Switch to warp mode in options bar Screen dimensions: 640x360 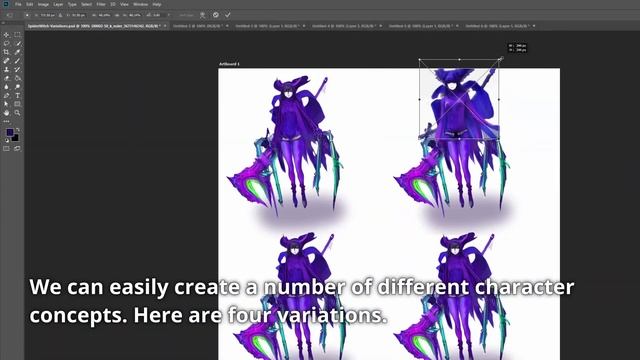tap(202, 15)
